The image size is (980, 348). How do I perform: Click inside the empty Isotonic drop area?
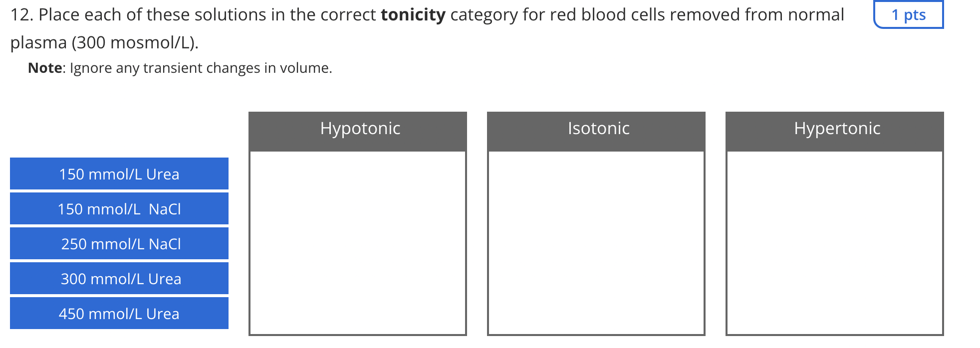[596, 243]
